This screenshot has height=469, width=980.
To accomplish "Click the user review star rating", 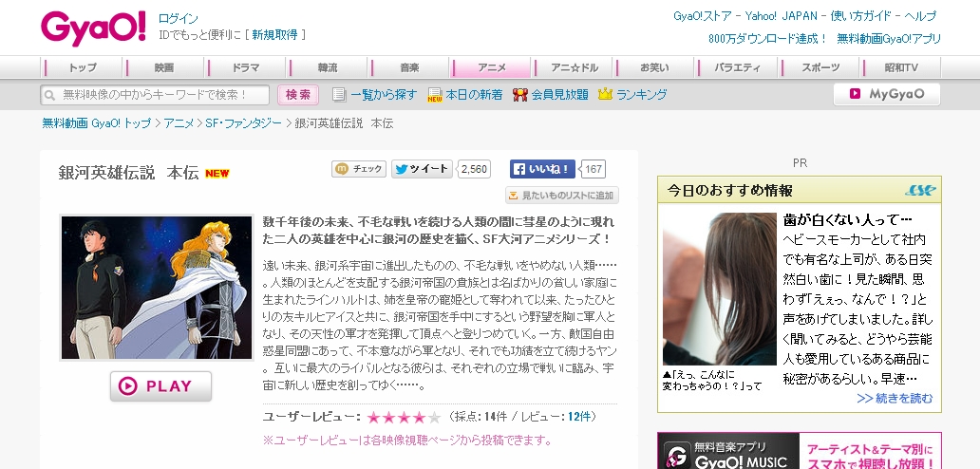I will pyautogui.click(x=404, y=417).
